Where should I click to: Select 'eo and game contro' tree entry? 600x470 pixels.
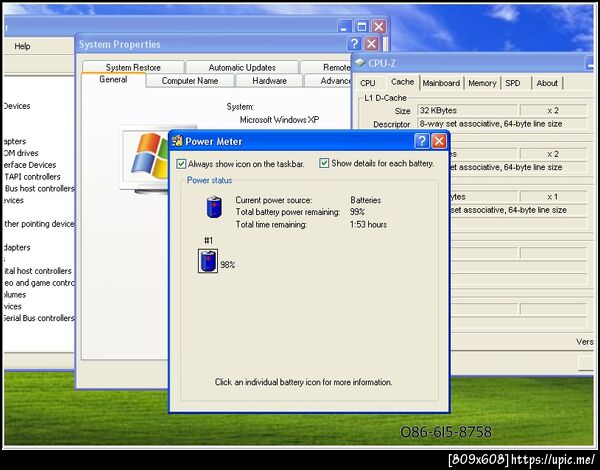pyautogui.click(x=39, y=283)
